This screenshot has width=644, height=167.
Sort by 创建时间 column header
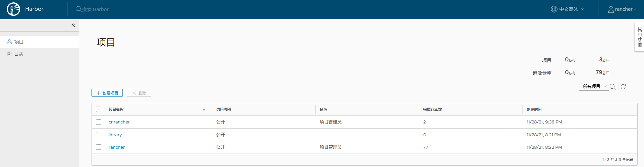534,109
